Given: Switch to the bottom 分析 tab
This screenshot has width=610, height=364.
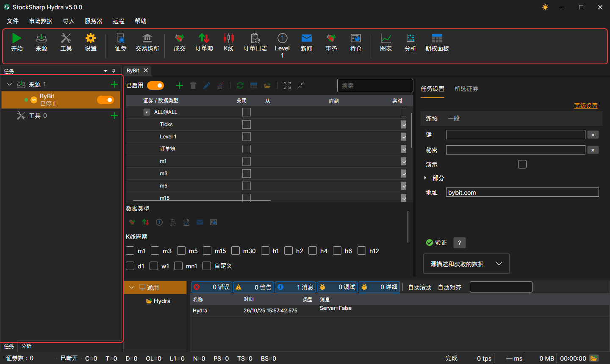Looking at the screenshot, I should (x=26, y=346).
